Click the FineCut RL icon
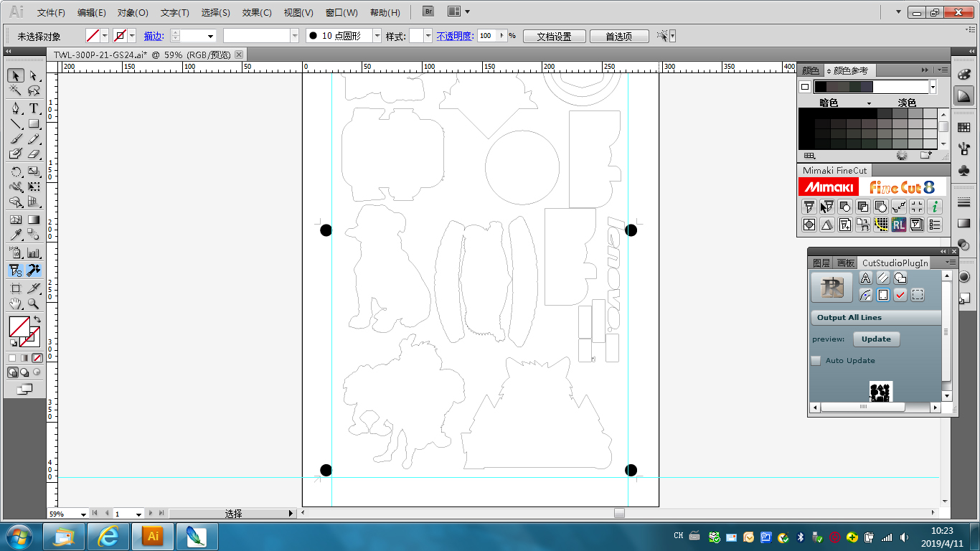The image size is (980, 551). pyautogui.click(x=899, y=225)
